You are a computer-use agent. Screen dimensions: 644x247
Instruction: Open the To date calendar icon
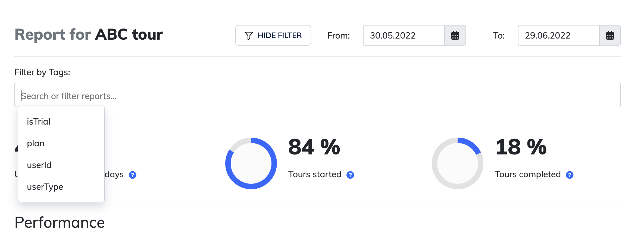coord(610,35)
